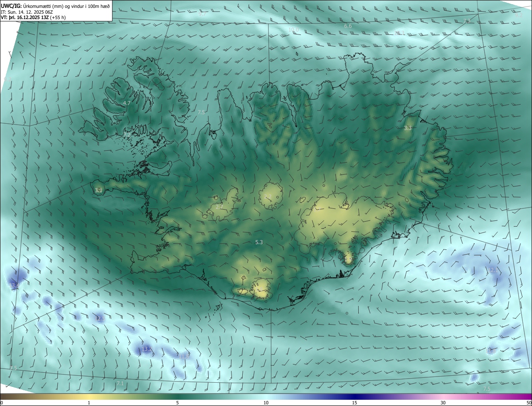The image size is (532, 406).
Task: Click the '13.2' value in the southwest sea
Action: coord(147,349)
